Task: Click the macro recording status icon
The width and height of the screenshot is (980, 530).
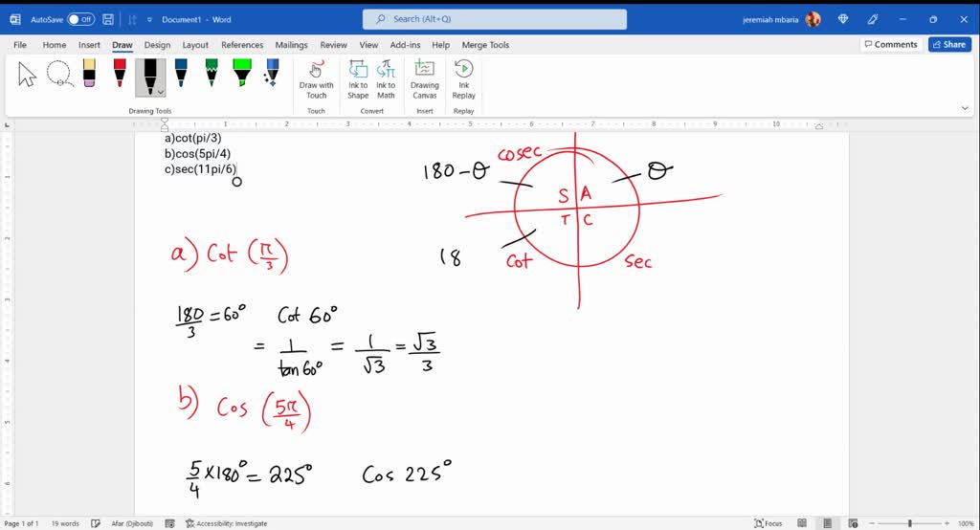Action: (169, 523)
